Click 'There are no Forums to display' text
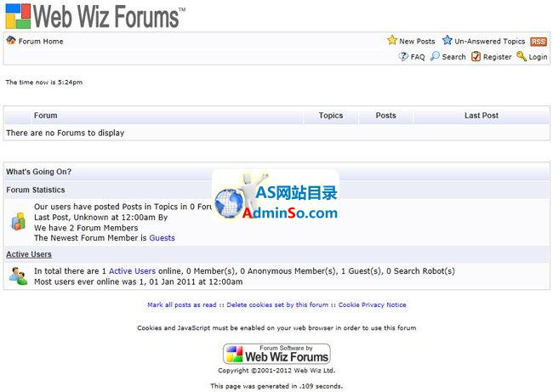The image size is (553, 392). (66, 133)
